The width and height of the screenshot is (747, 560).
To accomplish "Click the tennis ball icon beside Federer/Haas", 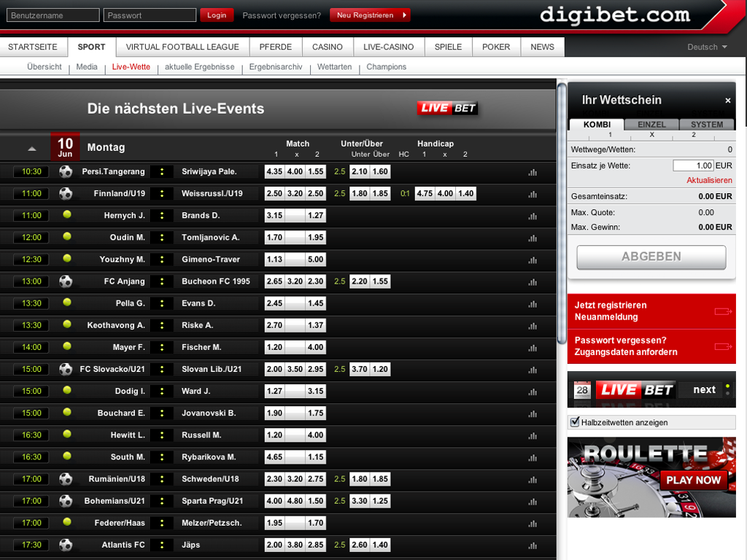I will click(x=67, y=522).
